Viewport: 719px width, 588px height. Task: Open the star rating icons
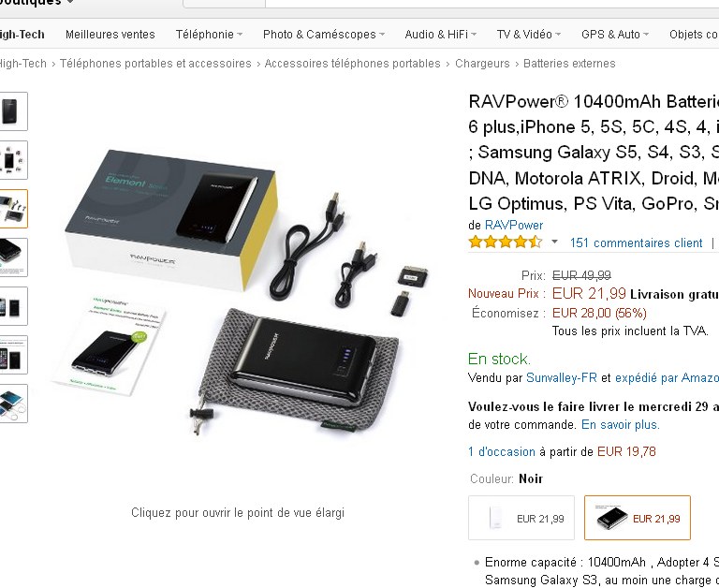point(506,243)
